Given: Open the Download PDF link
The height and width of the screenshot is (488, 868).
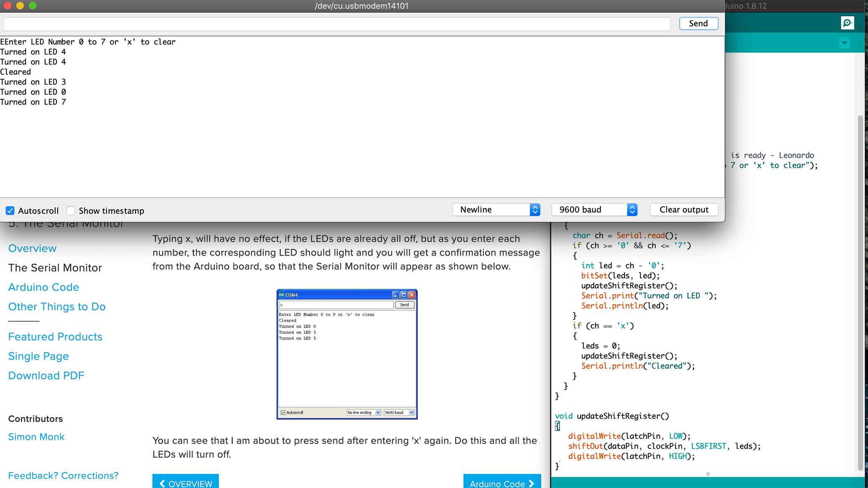Looking at the screenshot, I should (46, 376).
